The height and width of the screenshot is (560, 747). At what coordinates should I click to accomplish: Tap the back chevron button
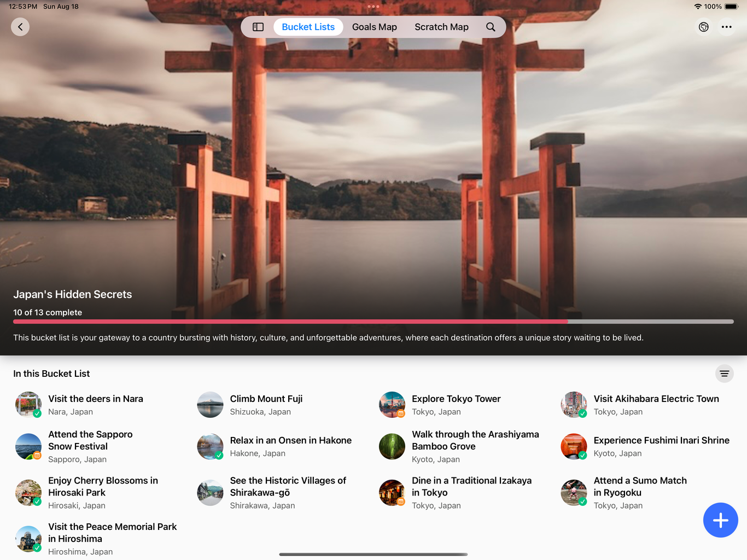(x=20, y=27)
